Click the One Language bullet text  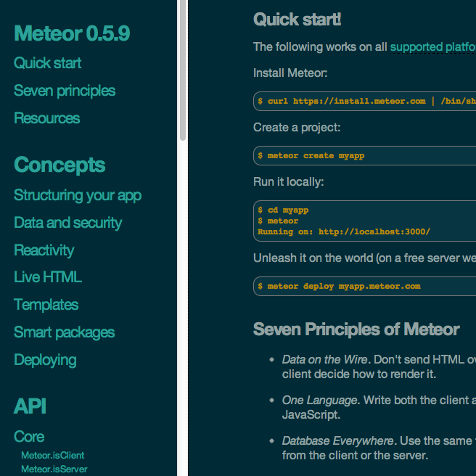pos(379,407)
